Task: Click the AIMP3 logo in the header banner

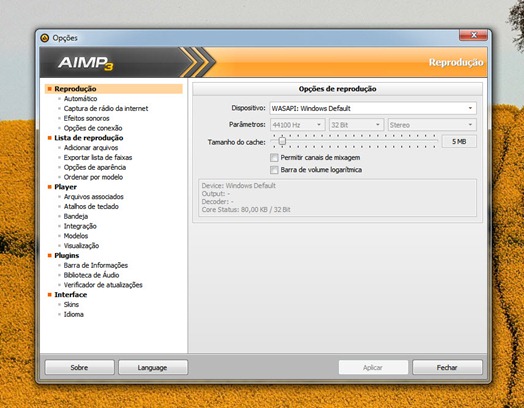Action: click(86, 63)
